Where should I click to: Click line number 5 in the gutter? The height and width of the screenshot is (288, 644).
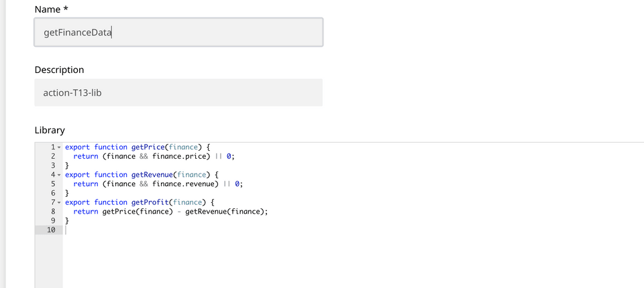pos(54,184)
